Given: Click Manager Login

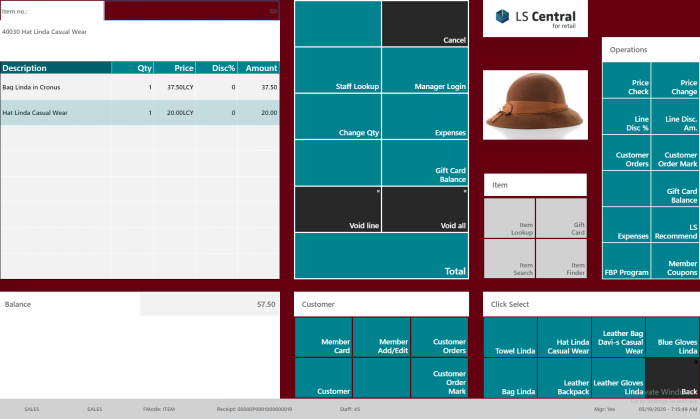Looking at the screenshot, I should pyautogui.click(x=425, y=70).
